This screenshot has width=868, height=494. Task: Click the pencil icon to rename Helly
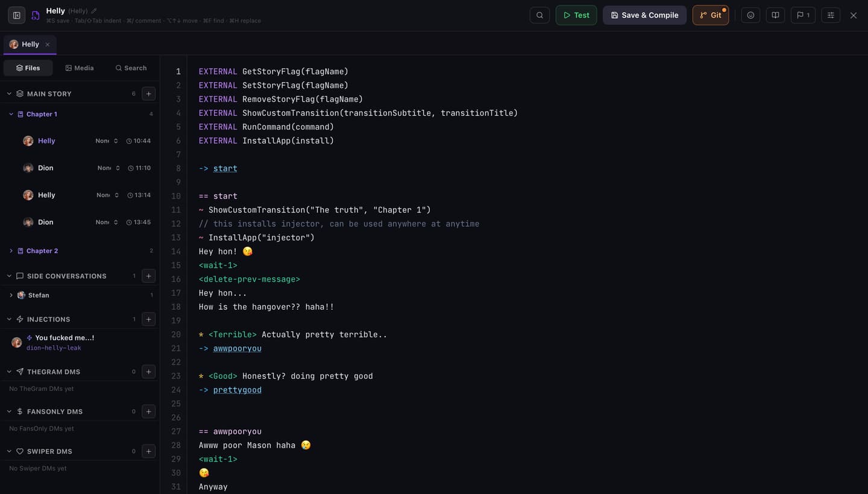93,11
